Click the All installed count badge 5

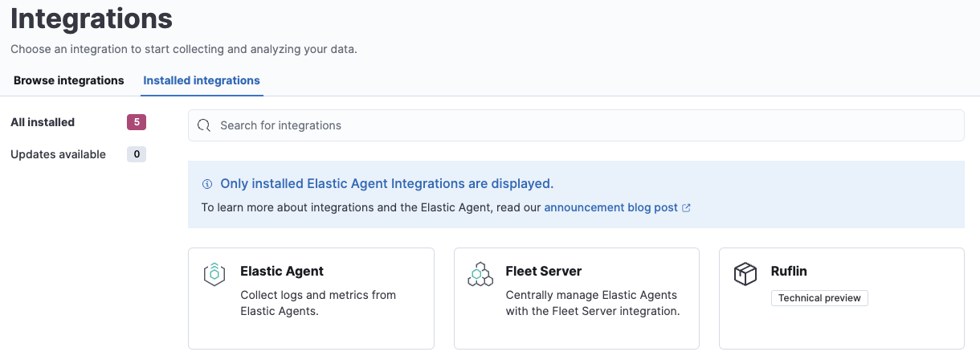click(x=137, y=122)
